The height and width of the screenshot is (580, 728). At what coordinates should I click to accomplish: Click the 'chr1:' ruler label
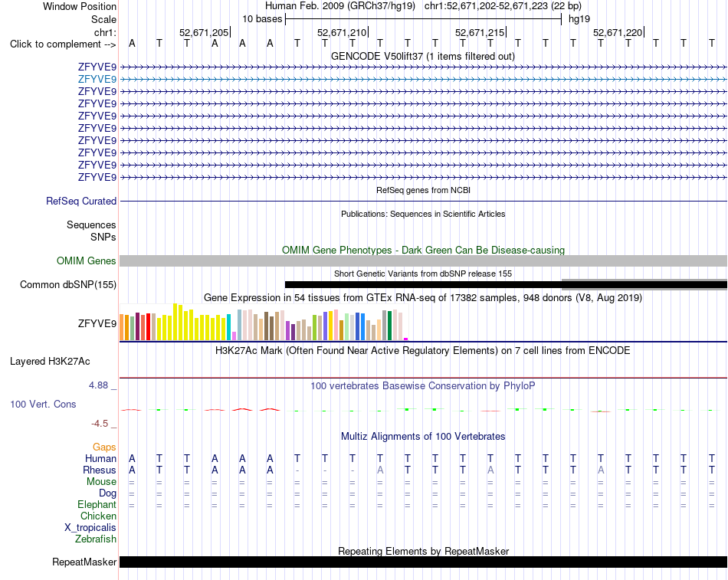[105, 32]
